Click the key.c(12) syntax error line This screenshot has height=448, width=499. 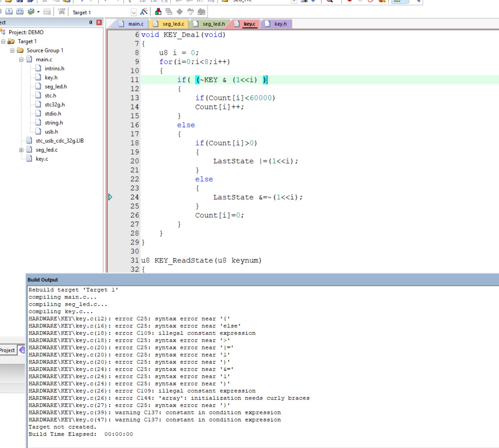pyautogui.click(x=129, y=319)
